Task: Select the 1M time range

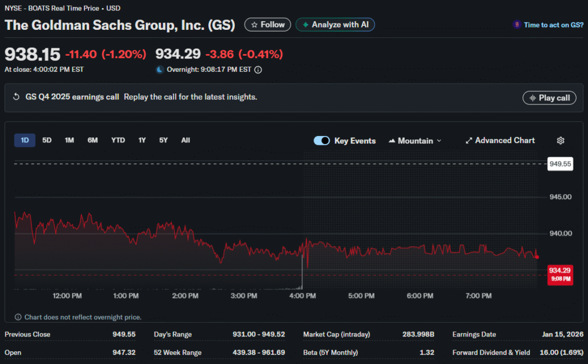Action: (69, 140)
